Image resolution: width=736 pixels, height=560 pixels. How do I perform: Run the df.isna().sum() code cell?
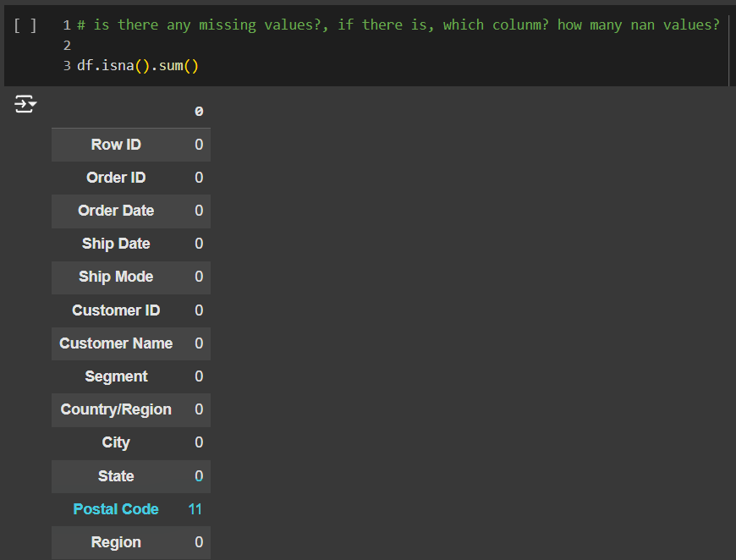(25, 25)
